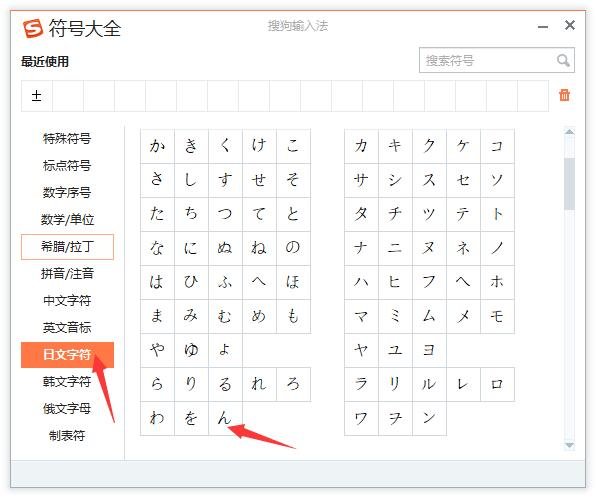Insert hiragana つ
This screenshot has height=498, width=596.
coord(225,214)
